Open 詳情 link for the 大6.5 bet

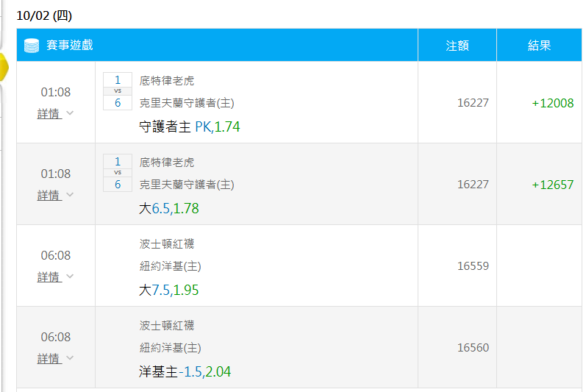pyautogui.click(x=49, y=196)
